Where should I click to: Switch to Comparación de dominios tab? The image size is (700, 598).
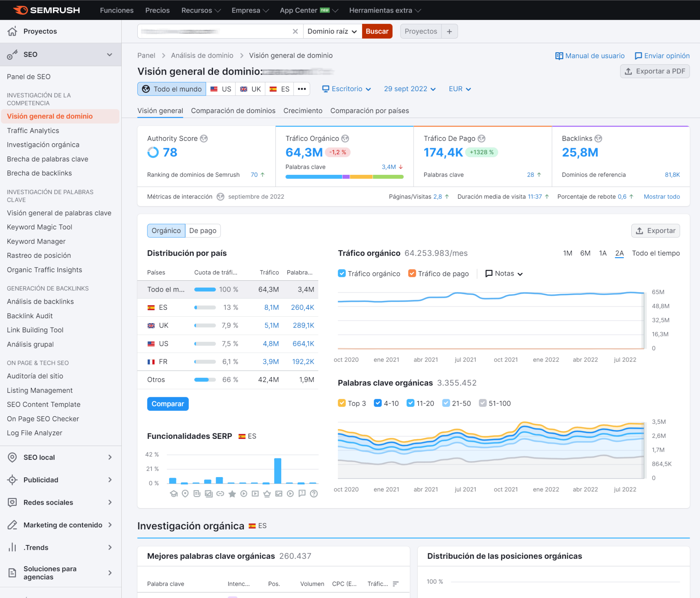point(233,111)
